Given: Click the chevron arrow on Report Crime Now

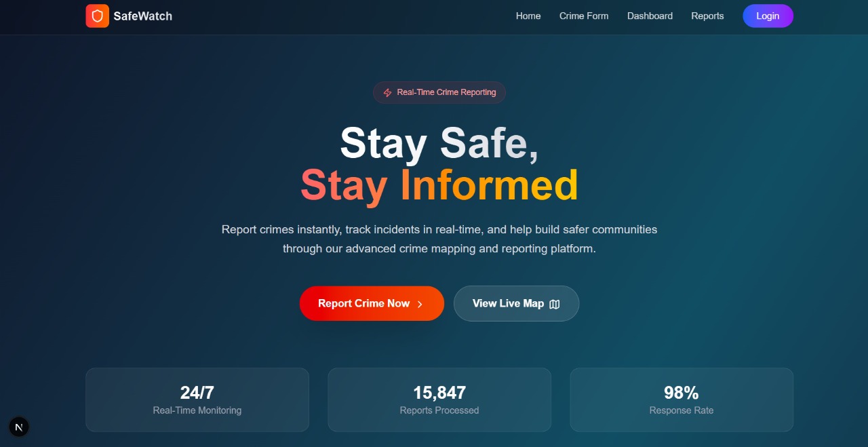Looking at the screenshot, I should coord(420,304).
